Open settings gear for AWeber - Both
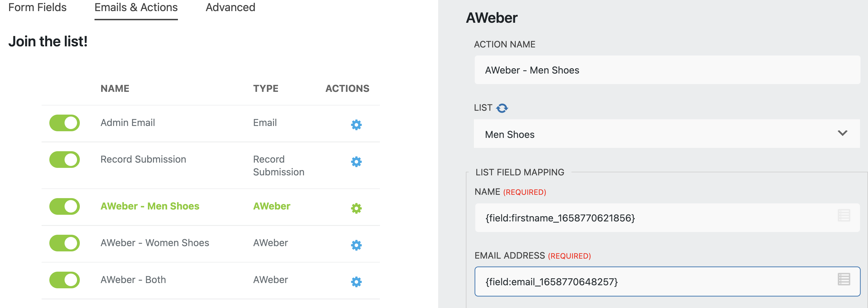The image size is (868, 308). tap(356, 281)
